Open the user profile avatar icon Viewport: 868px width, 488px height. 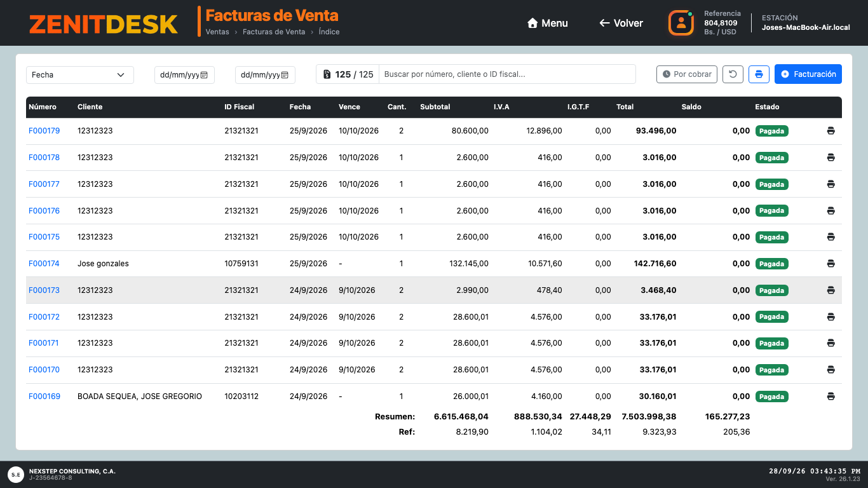681,23
